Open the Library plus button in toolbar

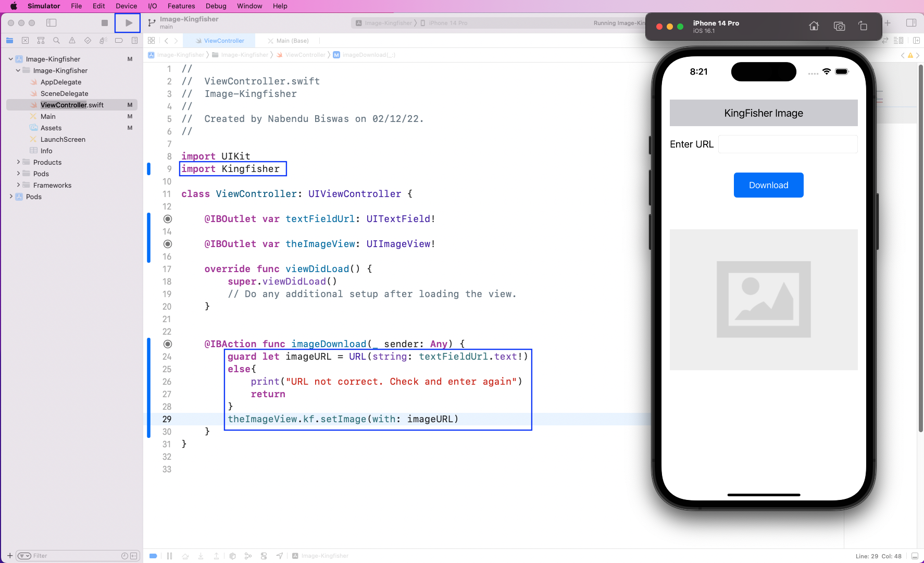[x=888, y=23]
